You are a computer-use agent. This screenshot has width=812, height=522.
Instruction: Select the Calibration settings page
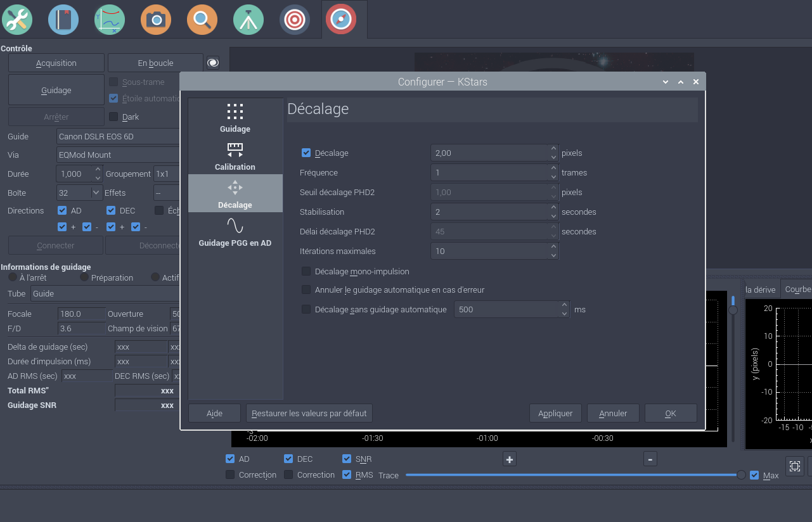pos(235,156)
